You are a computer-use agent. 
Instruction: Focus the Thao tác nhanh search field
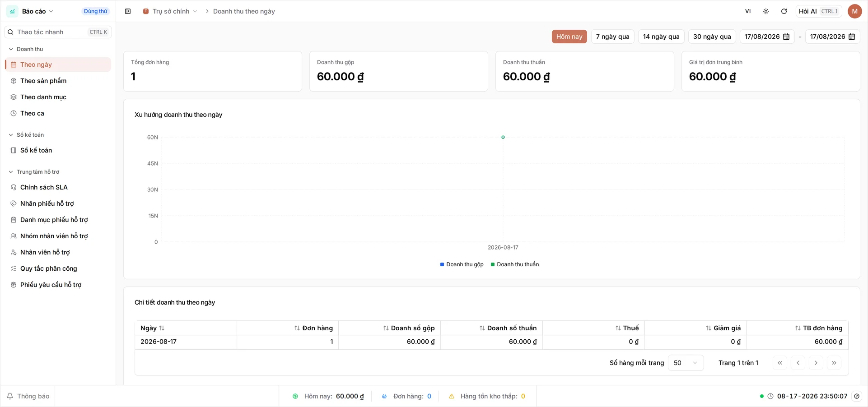pyautogui.click(x=58, y=32)
